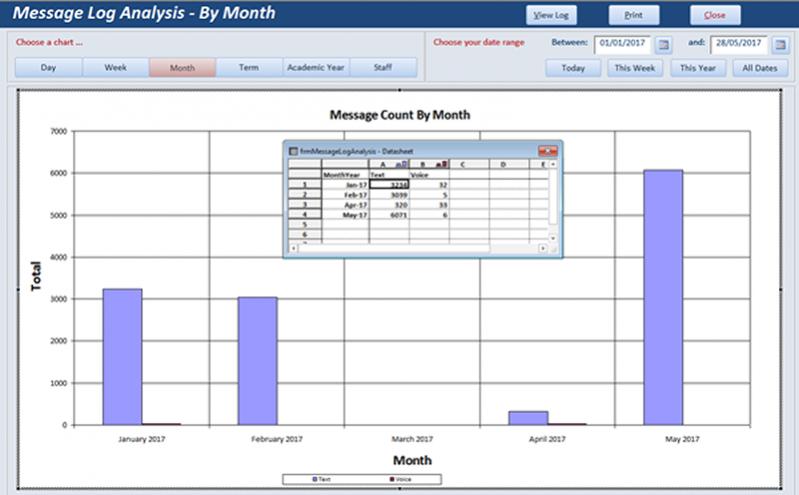Set date range to This Week
The image size is (799, 495).
point(635,68)
